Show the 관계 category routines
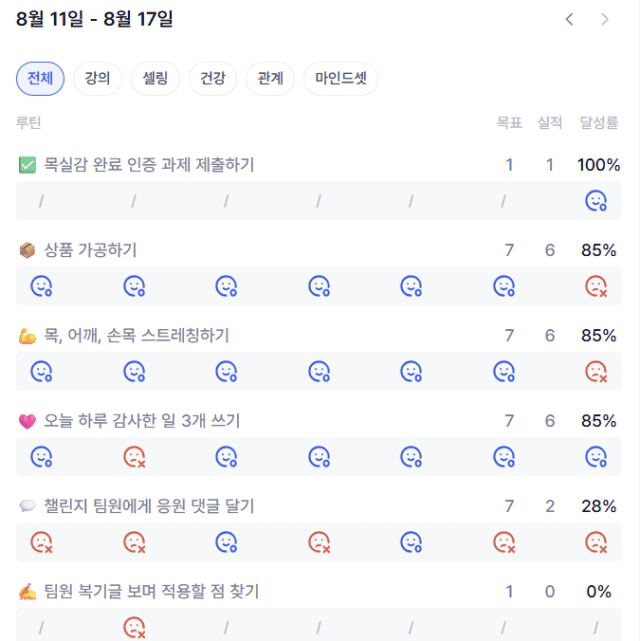Image resolution: width=640 pixels, height=641 pixels. click(270, 78)
